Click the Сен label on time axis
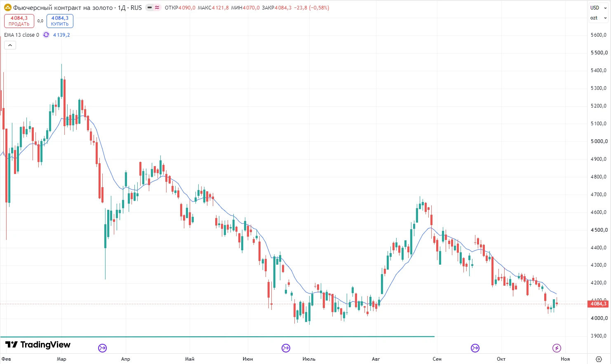Viewport: 611px width, 364px height. coord(437,359)
